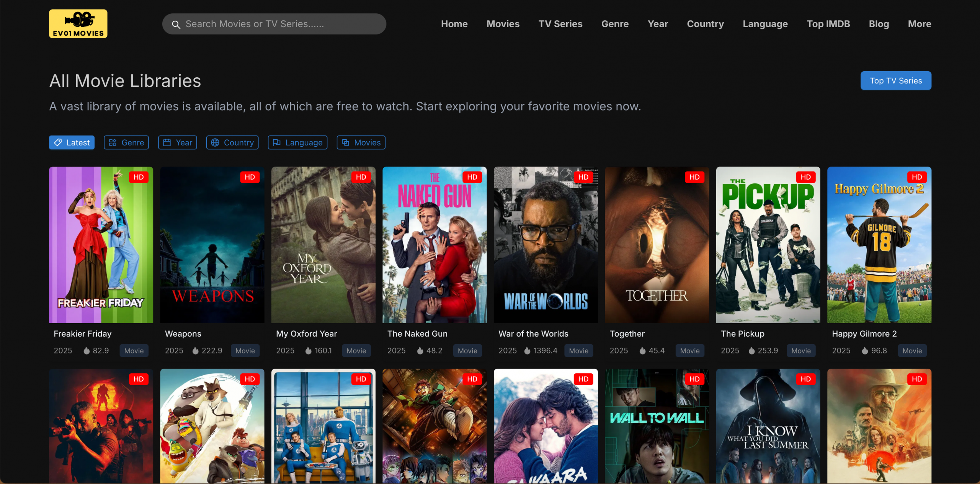980x484 pixels.
Task: Open the Country item in top navigation
Action: click(x=705, y=24)
